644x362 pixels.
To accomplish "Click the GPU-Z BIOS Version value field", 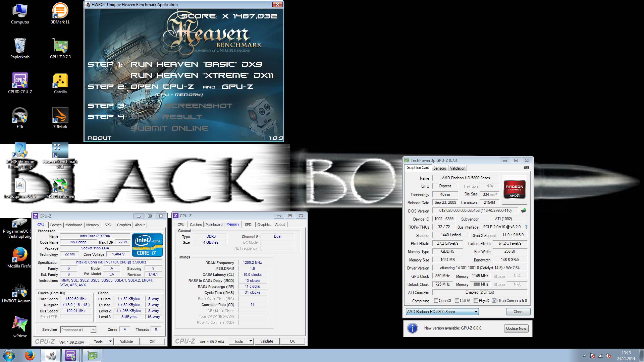I will [475, 210].
